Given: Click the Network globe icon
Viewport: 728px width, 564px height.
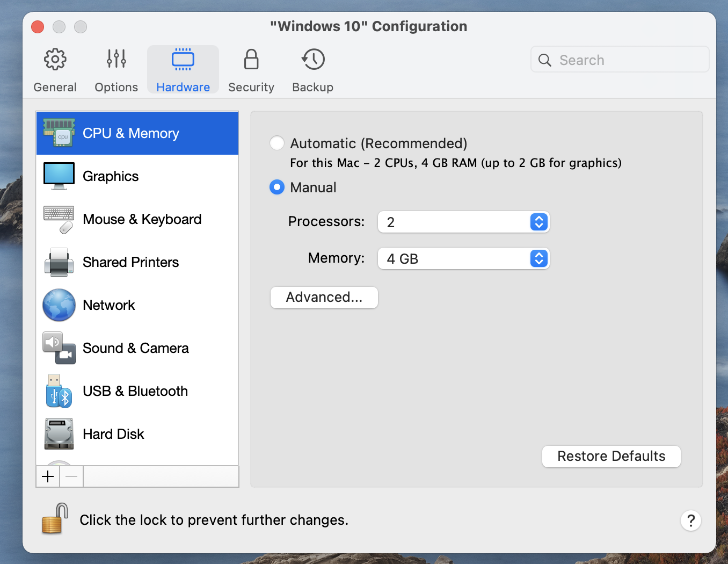Looking at the screenshot, I should tap(59, 305).
